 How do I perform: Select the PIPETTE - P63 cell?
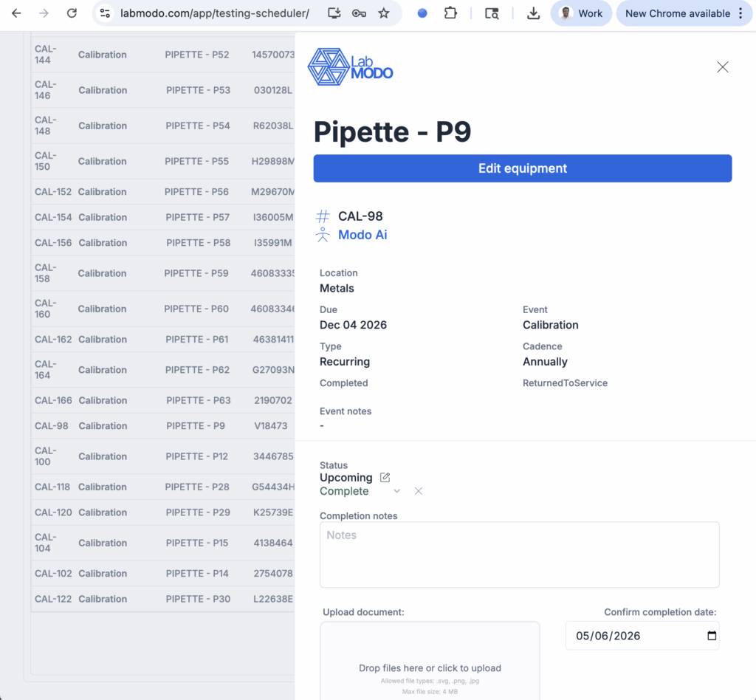pos(199,400)
